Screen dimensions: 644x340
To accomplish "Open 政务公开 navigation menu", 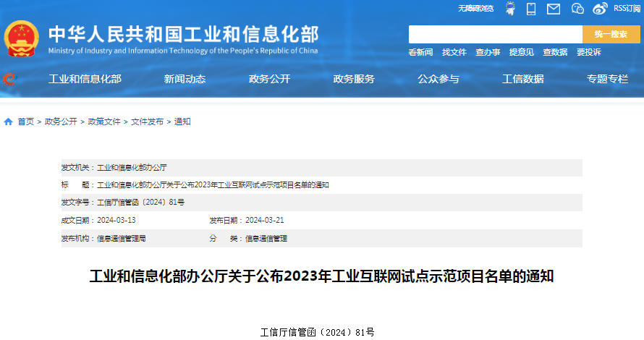I will tap(269, 79).
